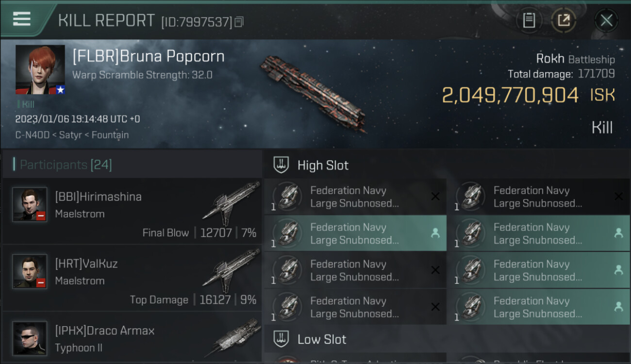Expand the Low Slot section
This screenshot has height=364, width=631.
(322, 339)
